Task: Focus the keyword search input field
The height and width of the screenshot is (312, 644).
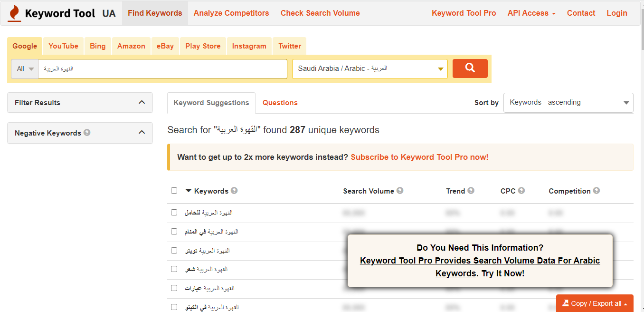Action: (x=162, y=68)
